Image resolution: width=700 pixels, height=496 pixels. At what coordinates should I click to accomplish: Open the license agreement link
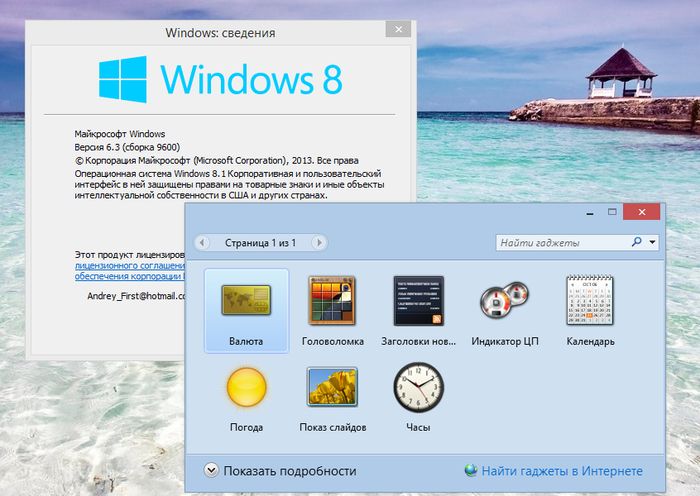click(x=130, y=266)
